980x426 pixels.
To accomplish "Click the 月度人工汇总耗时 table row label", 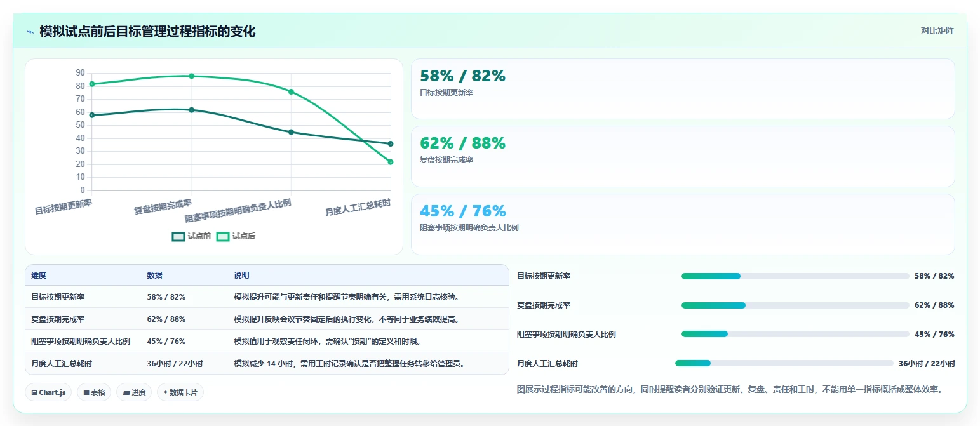I will (x=62, y=364).
